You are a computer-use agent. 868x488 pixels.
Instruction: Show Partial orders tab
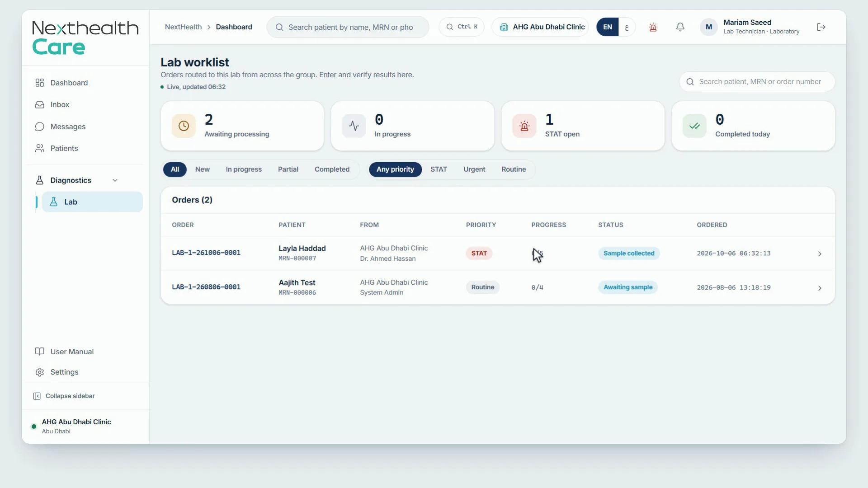click(288, 169)
